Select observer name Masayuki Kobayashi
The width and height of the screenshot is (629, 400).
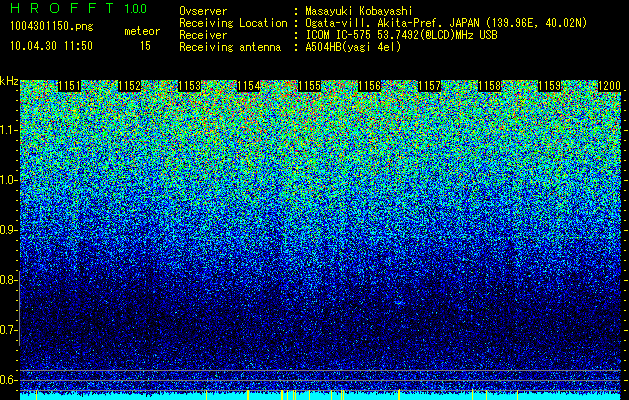pos(359,11)
